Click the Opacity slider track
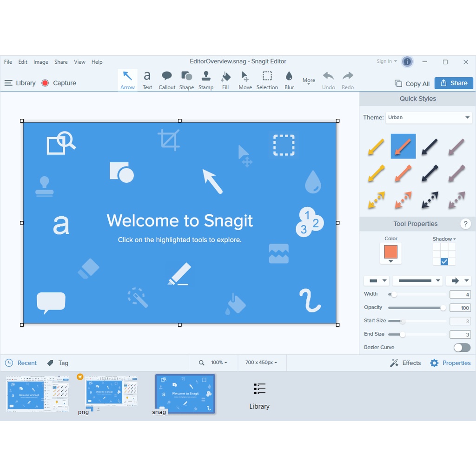476x476 pixels. coord(417,308)
